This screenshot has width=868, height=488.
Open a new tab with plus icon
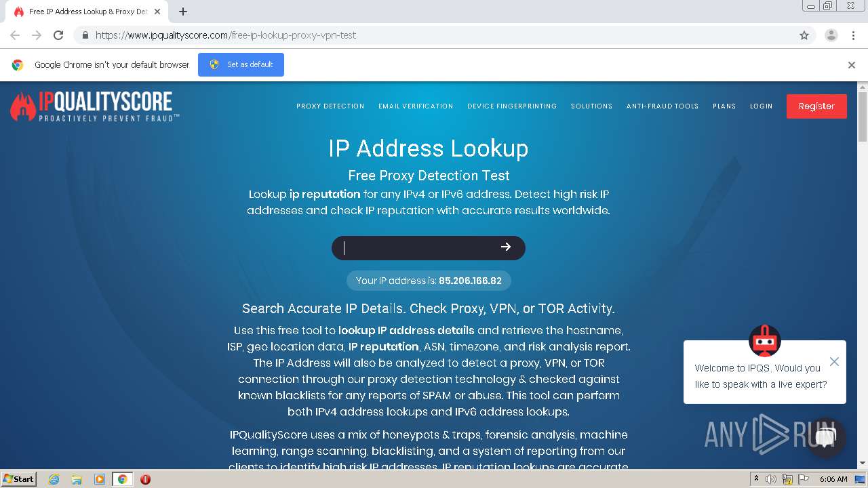click(183, 12)
